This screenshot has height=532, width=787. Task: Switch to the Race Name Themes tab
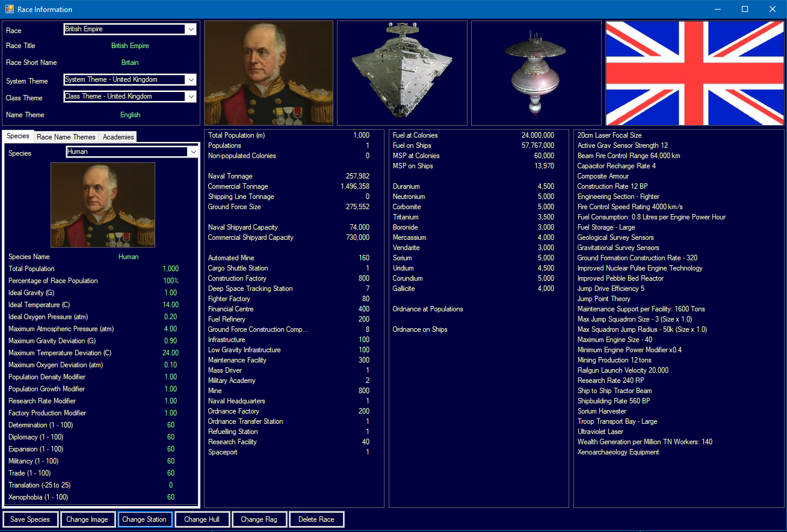pos(66,137)
